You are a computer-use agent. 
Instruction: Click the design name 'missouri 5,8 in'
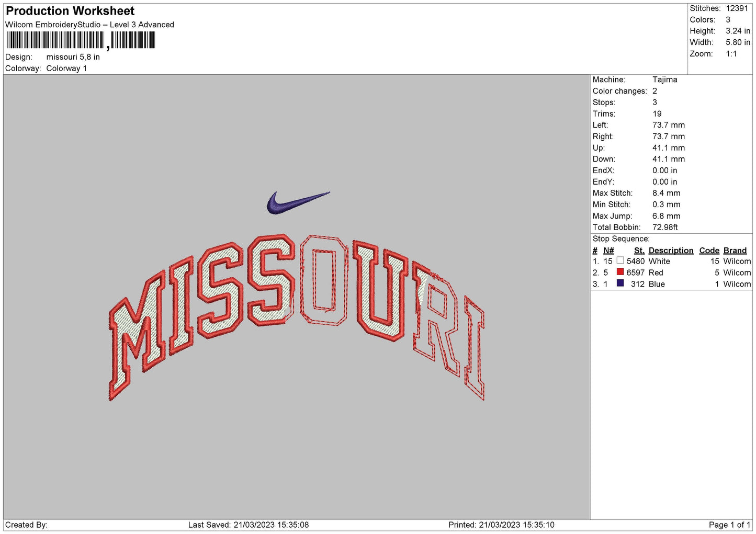pyautogui.click(x=73, y=57)
